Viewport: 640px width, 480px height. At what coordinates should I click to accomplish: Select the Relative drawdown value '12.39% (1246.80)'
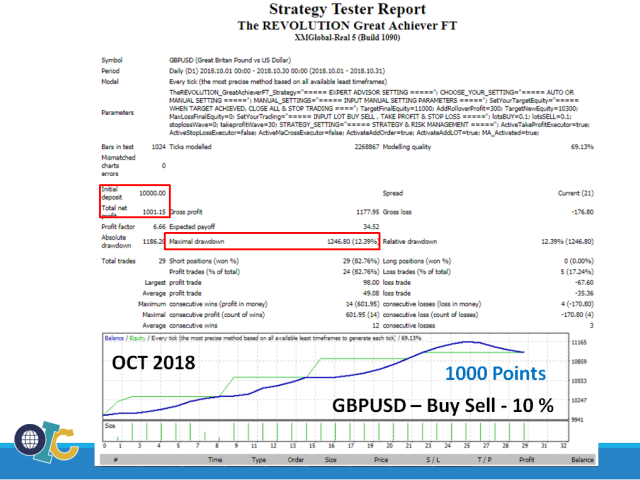(567, 242)
